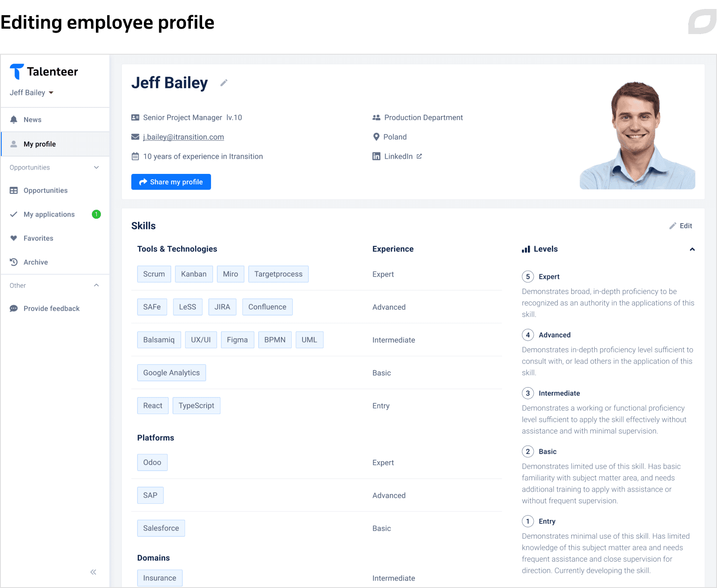
Task: Click the level 2 Basic circle
Action: click(x=528, y=451)
